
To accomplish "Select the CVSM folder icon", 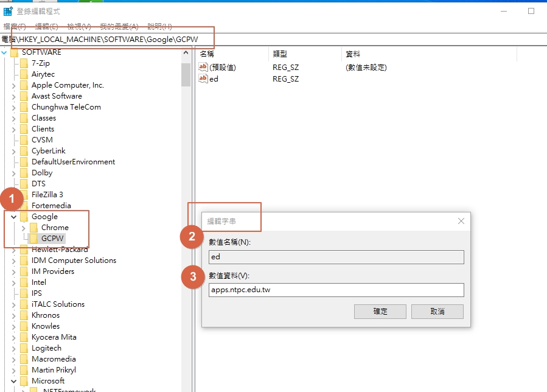I will 24,140.
